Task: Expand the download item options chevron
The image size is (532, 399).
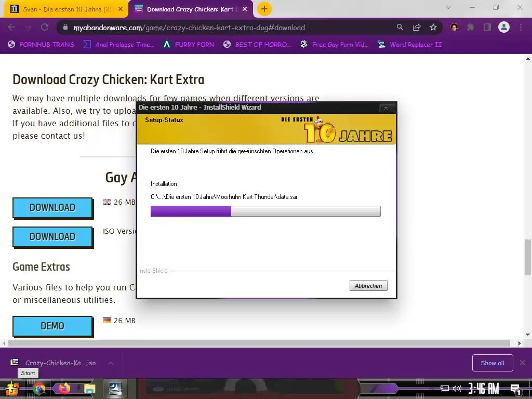Action: 111,363
